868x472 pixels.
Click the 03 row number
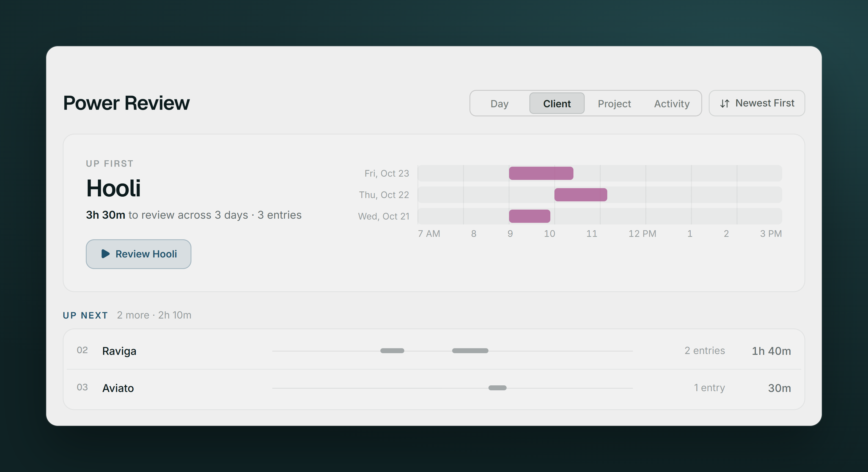click(82, 388)
